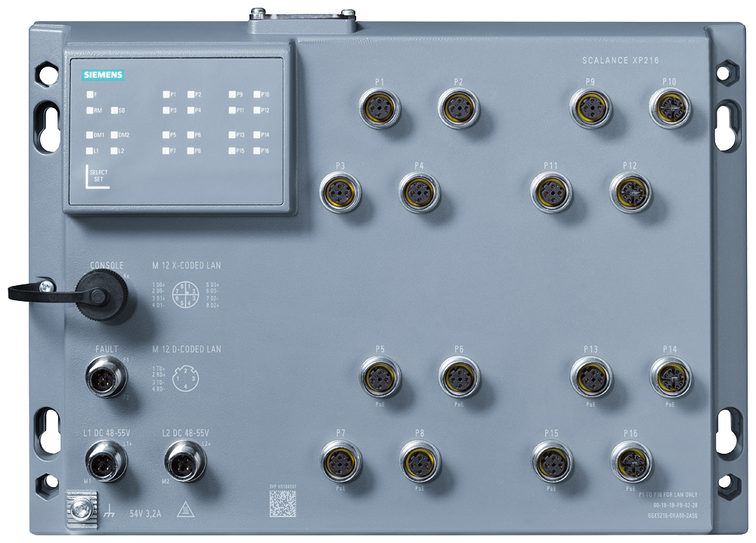Click the P16 PoE port connector
The height and width of the screenshot is (543, 756).
(631, 461)
